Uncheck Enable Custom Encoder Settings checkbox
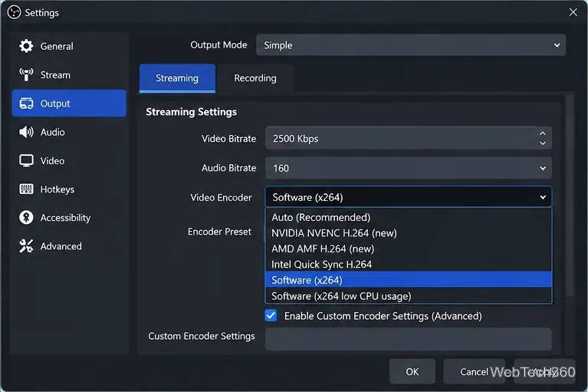The image size is (588, 392). coord(271,315)
